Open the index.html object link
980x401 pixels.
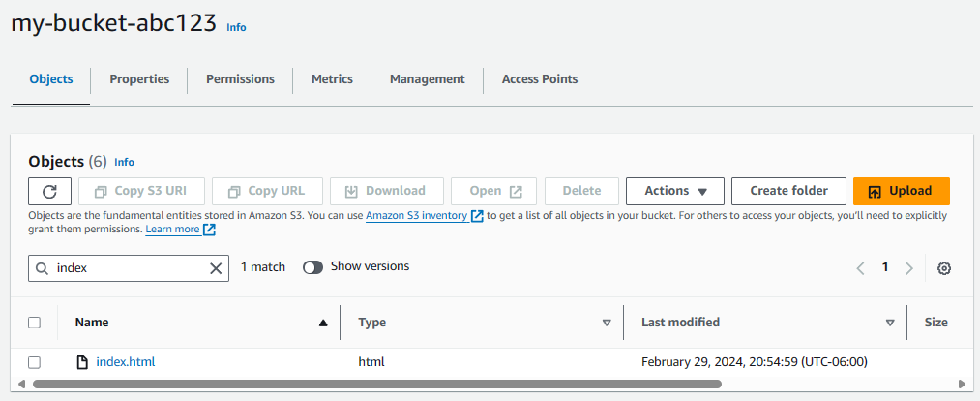pos(126,361)
